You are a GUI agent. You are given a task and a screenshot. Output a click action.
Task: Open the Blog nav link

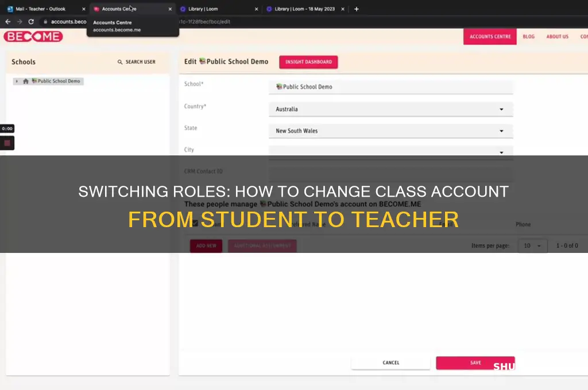tap(528, 36)
